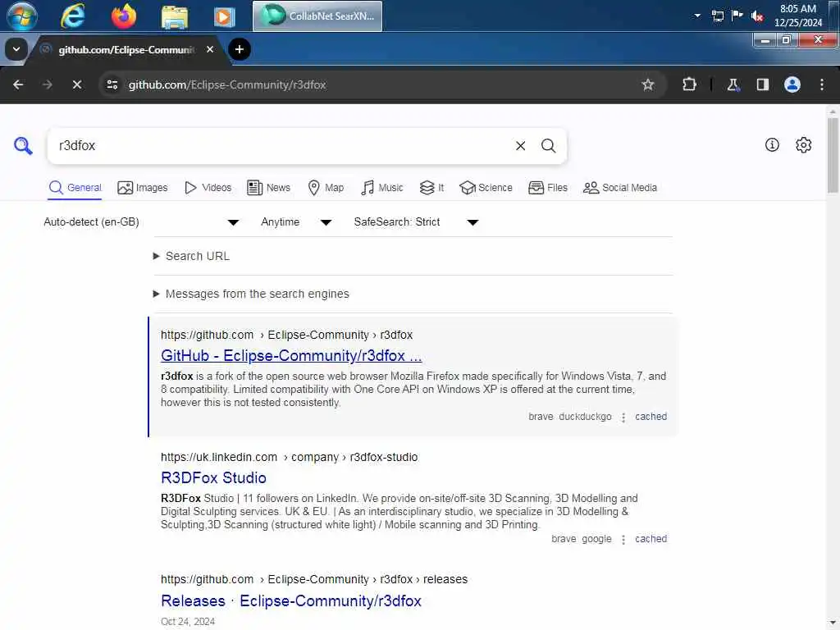Switch to the It category

(x=431, y=188)
